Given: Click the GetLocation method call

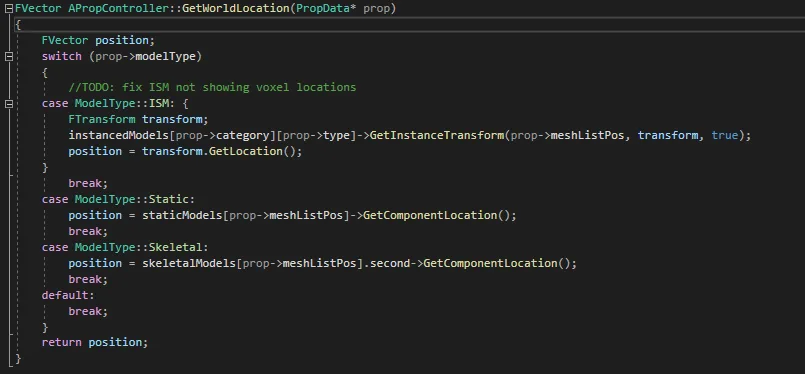Looking at the screenshot, I should coord(245,152).
